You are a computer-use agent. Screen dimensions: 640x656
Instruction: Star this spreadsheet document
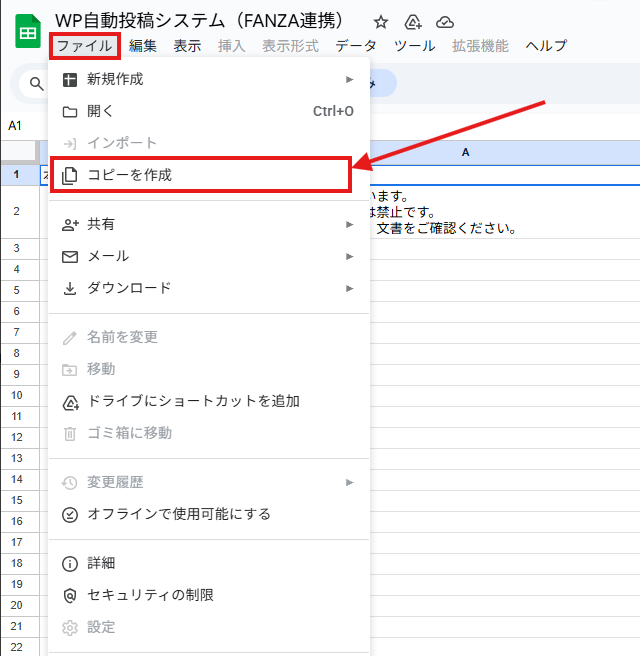(380, 22)
